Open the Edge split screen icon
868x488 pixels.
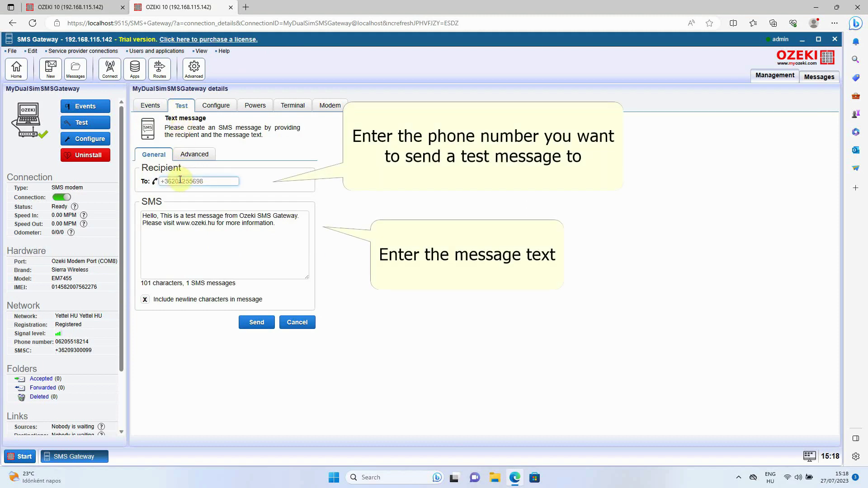(x=733, y=23)
